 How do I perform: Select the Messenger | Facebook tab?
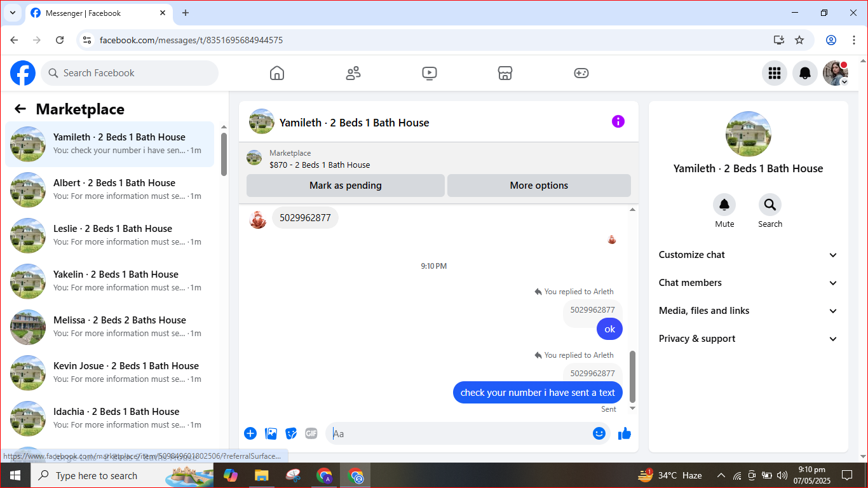click(x=98, y=13)
